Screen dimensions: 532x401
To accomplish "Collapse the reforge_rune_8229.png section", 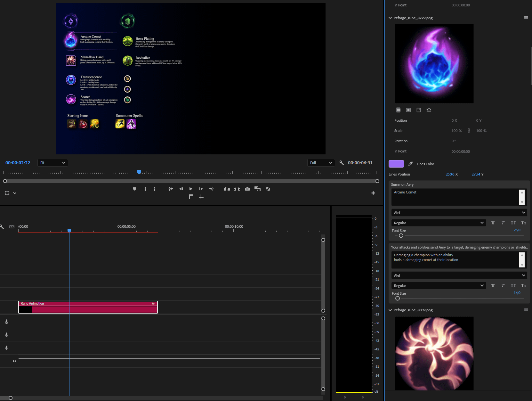I will pyautogui.click(x=390, y=18).
